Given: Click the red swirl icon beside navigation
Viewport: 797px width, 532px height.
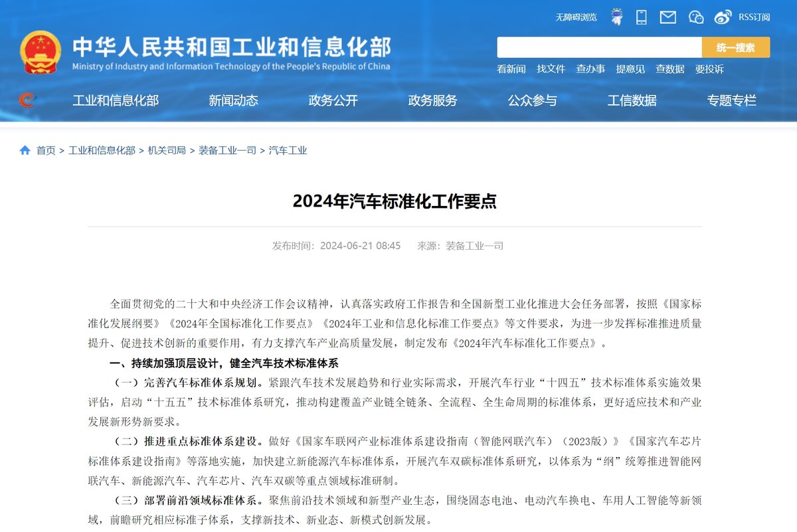Looking at the screenshot, I should point(27,100).
